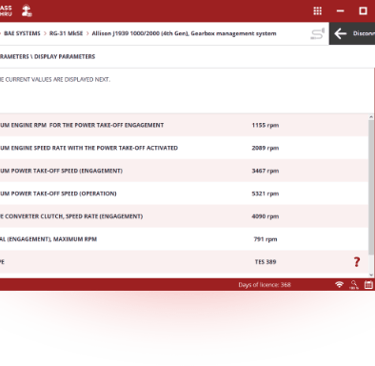Select BAE SYSTEMS breadcrumb
375x366 pixels.
click(22, 33)
